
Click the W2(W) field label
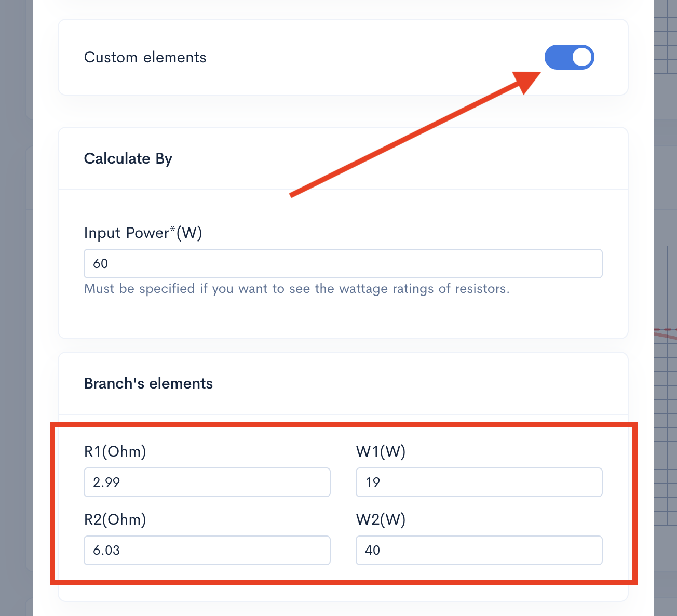(381, 519)
